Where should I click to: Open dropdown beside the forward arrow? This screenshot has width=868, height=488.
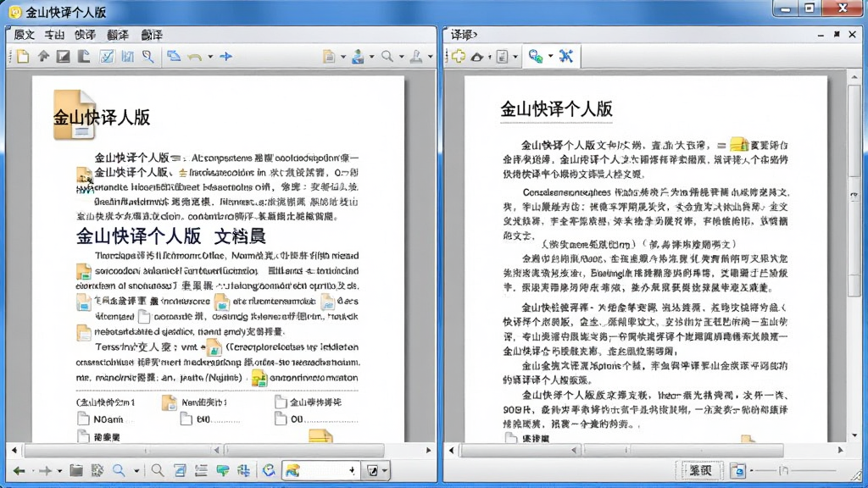[59, 471]
